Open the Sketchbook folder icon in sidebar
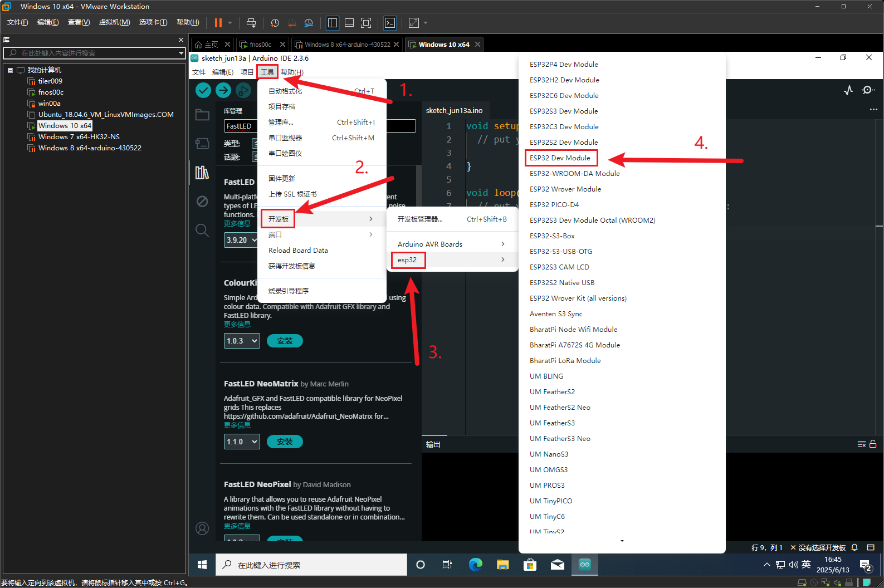This screenshot has width=884, height=588. click(x=202, y=115)
